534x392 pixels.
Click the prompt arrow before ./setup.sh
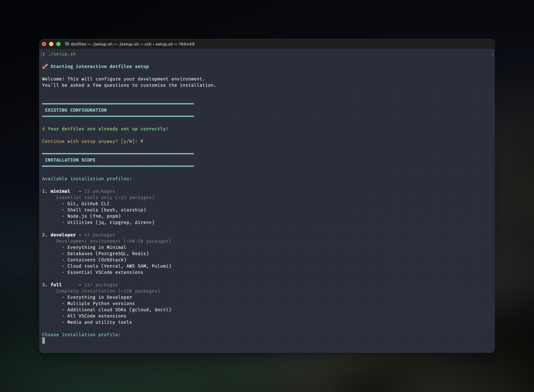click(x=43, y=54)
